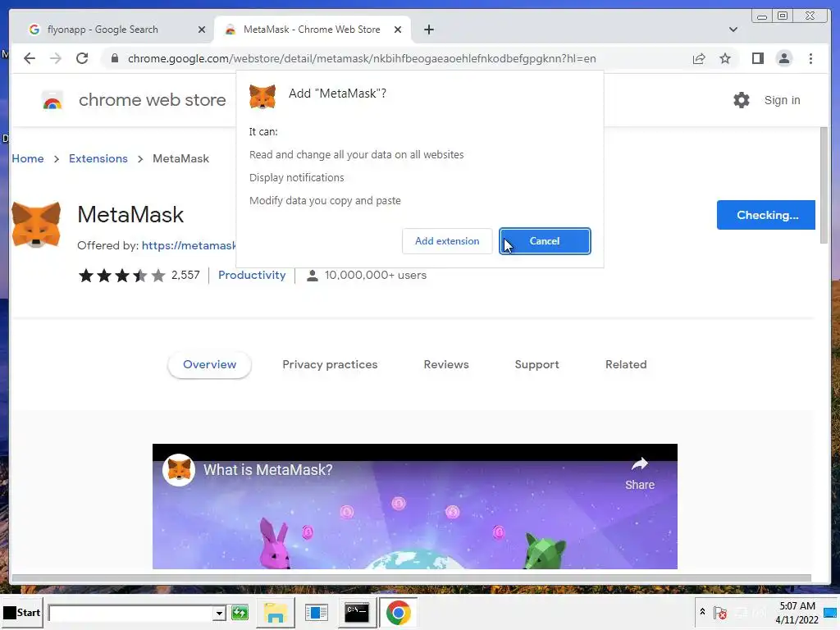Image resolution: width=840 pixels, height=630 pixels.
Task: Click 'Modify data you copy and paste' text
Action: (325, 201)
